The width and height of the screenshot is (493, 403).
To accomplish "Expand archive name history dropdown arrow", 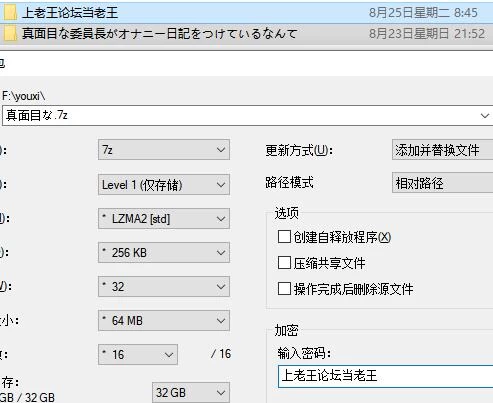I will [485, 116].
